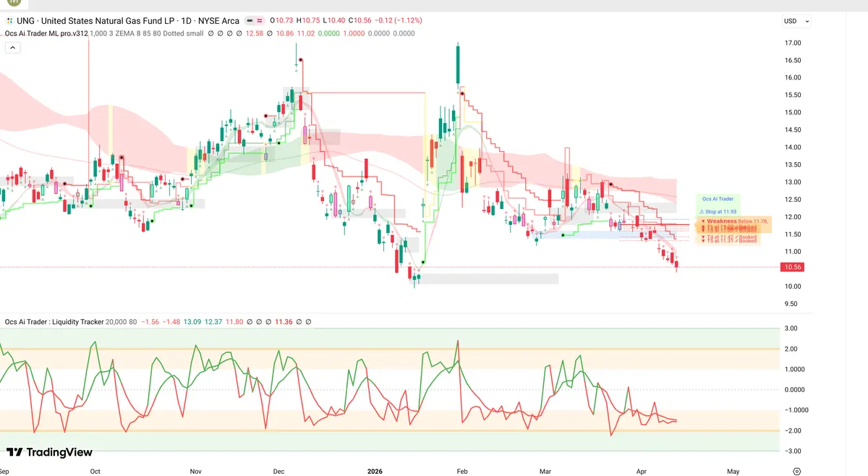Viewport: 868px width, 476px height.
Task: Click the 'Stop at 11.93' chart label
Action: [x=717, y=211]
